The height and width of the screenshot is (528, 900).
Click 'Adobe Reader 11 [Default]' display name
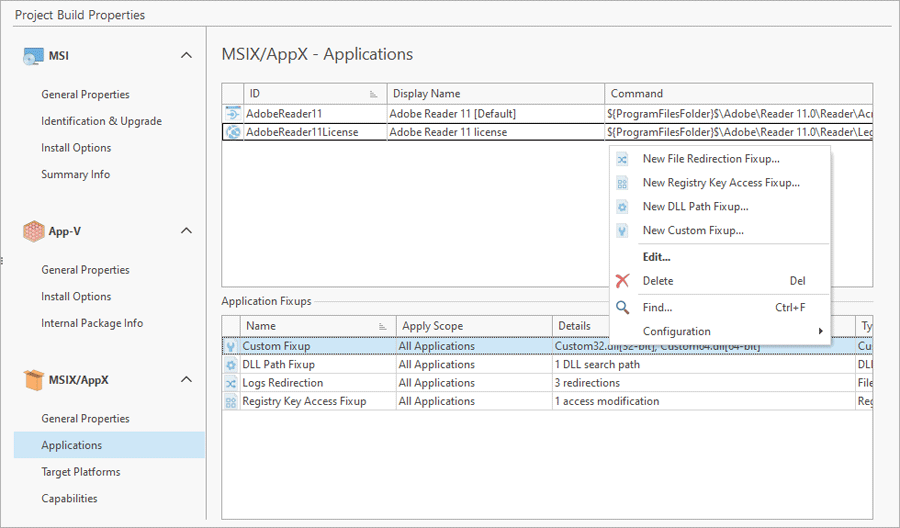(x=452, y=114)
